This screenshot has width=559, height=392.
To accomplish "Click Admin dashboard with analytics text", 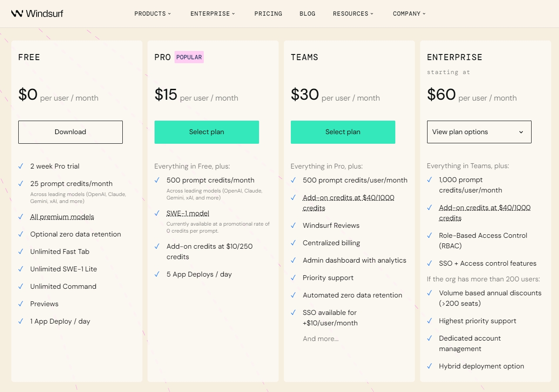I will tap(354, 260).
